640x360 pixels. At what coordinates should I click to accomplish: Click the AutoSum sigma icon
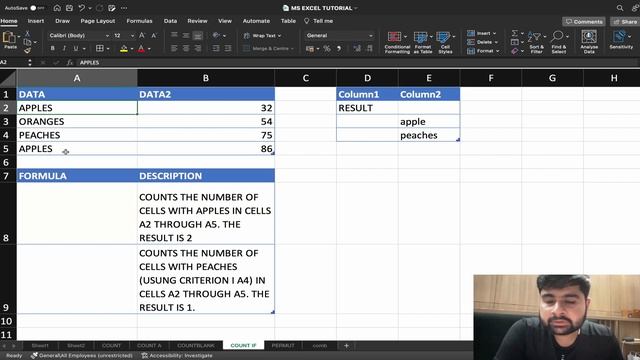(x=515, y=33)
